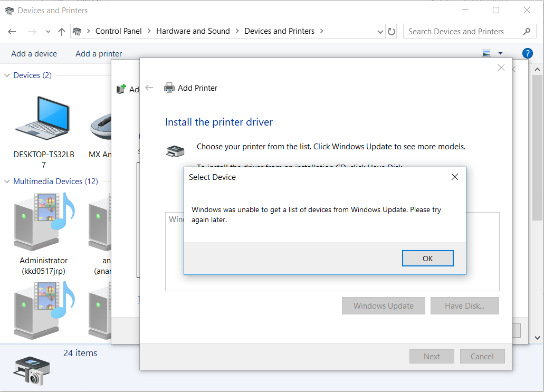
Task: Click the address bar location icon
Action: coord(77,32)
